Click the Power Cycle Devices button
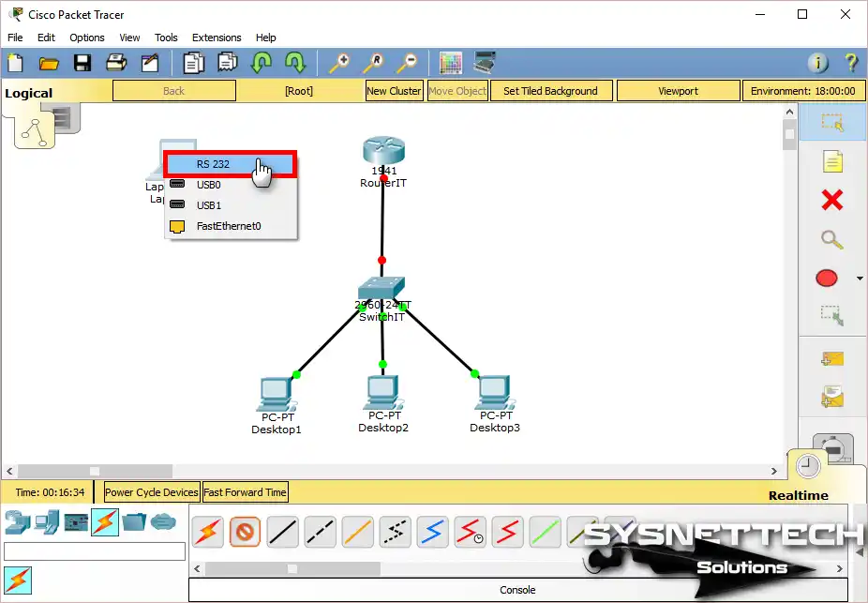This screenshot has height=603, width=868. (152, 492)
